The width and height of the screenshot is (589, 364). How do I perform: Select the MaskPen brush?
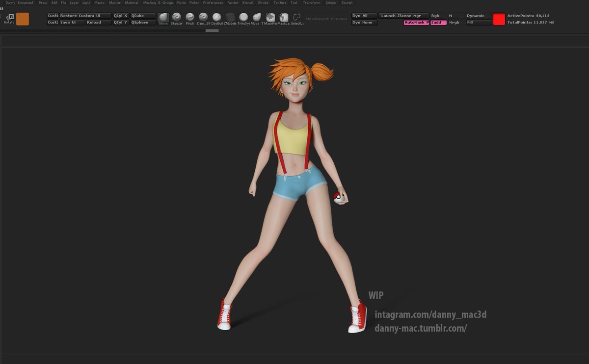270,19
